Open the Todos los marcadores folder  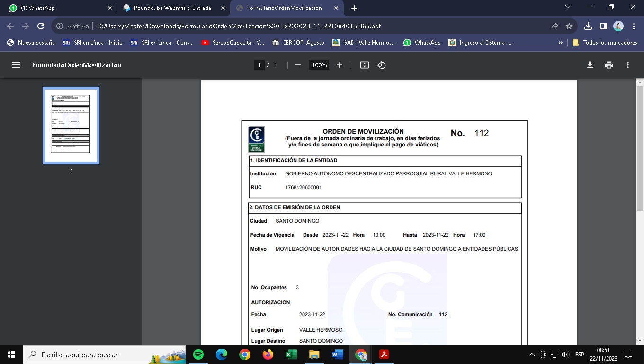(x=605, y=43)
